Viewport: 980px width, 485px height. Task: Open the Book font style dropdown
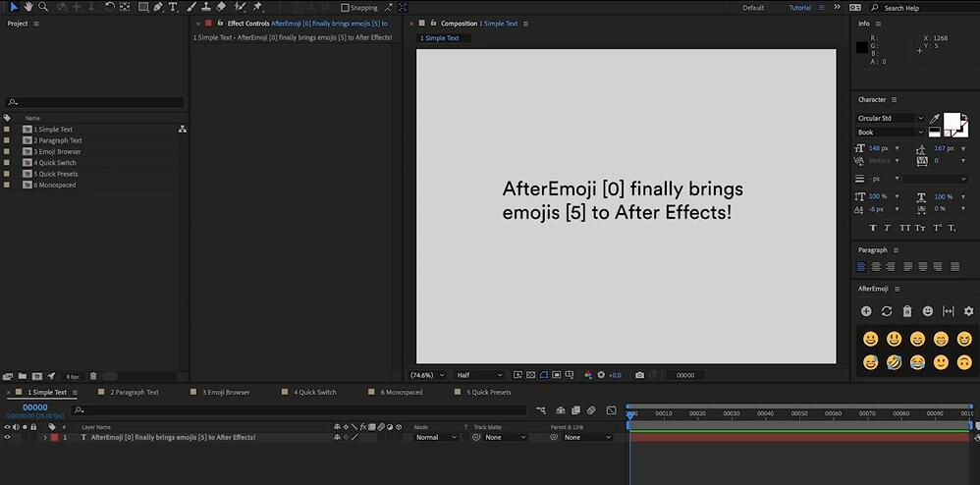coord(890,133)
